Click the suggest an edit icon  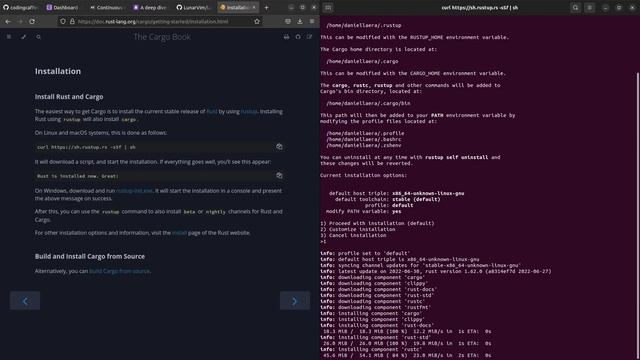click(x=309, y=37)
